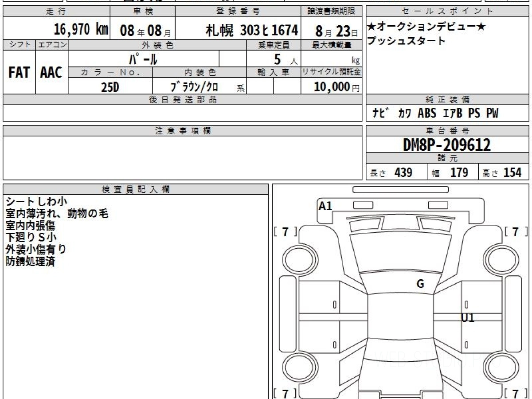Select inspector note 室内内張傷
532x399 pixels.
click(31, 226)
